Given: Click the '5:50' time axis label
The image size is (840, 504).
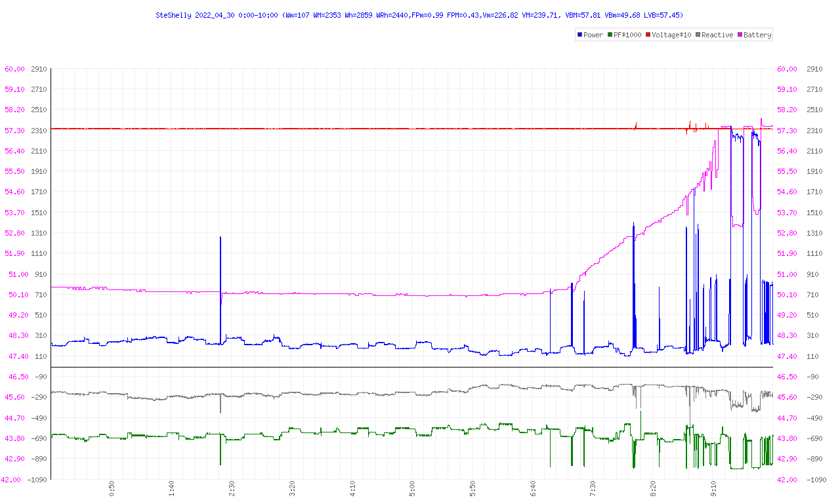Looking at the screenshot, I should (x=473, y=490).
